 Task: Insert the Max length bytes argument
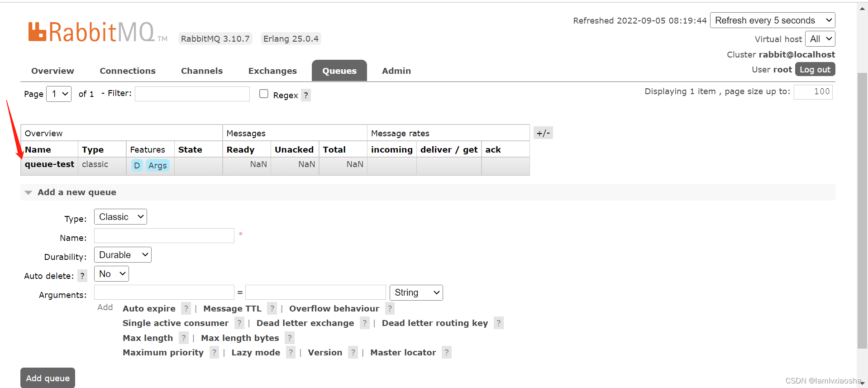pos(240,338)
